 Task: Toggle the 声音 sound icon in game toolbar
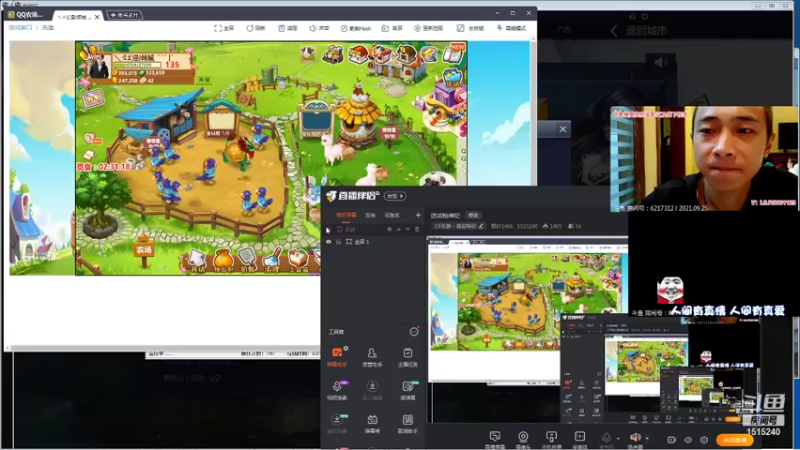click(319, 28)
